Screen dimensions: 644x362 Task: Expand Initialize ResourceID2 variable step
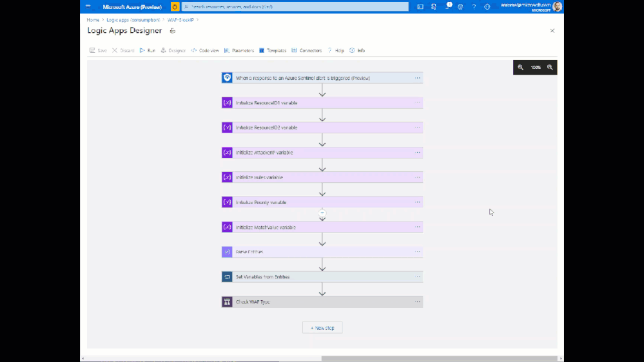point(322,128)
